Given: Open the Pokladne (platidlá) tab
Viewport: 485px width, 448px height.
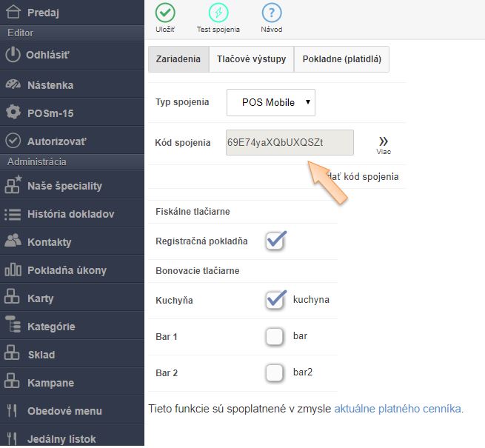Looking at the screenshot, I should click(341, 59).
